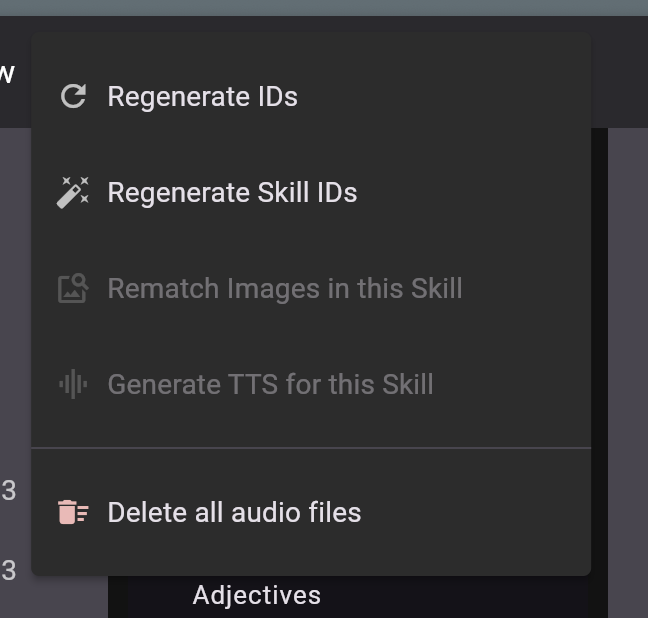Select the Regenerate IDs menu entry
Viewport: 648px width, 618px height.
(202, 96)
